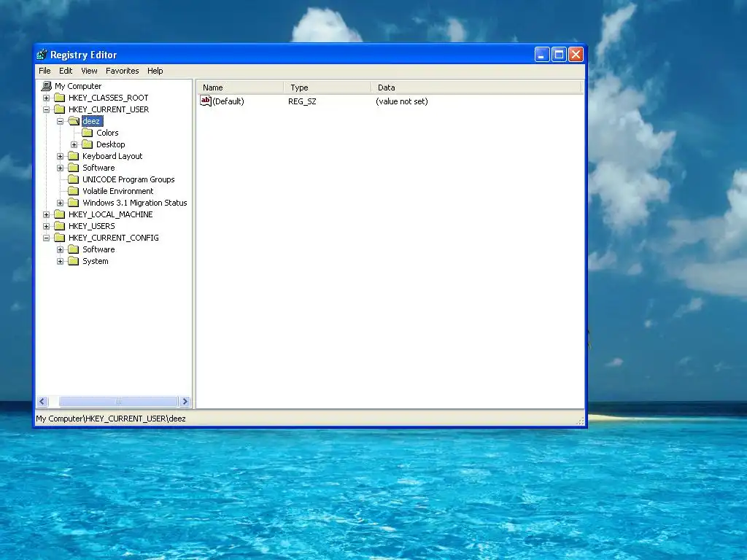Click the Name column header

tap(240, 87)
